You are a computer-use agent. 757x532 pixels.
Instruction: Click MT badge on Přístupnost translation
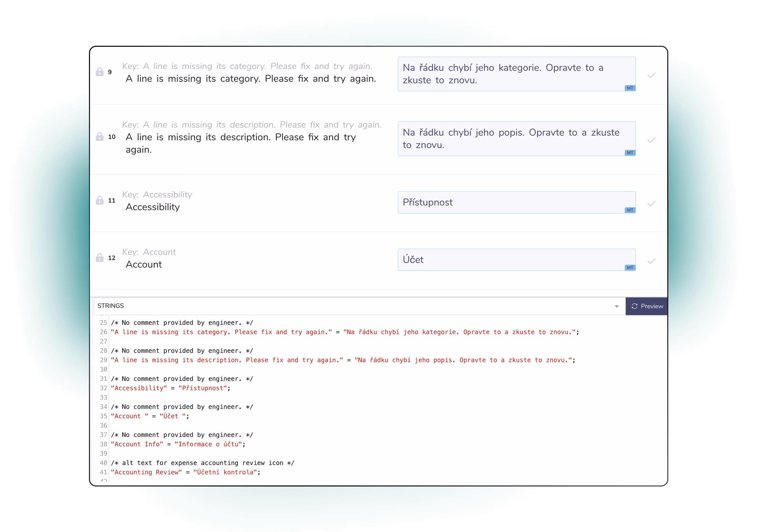tap(630, 210)
